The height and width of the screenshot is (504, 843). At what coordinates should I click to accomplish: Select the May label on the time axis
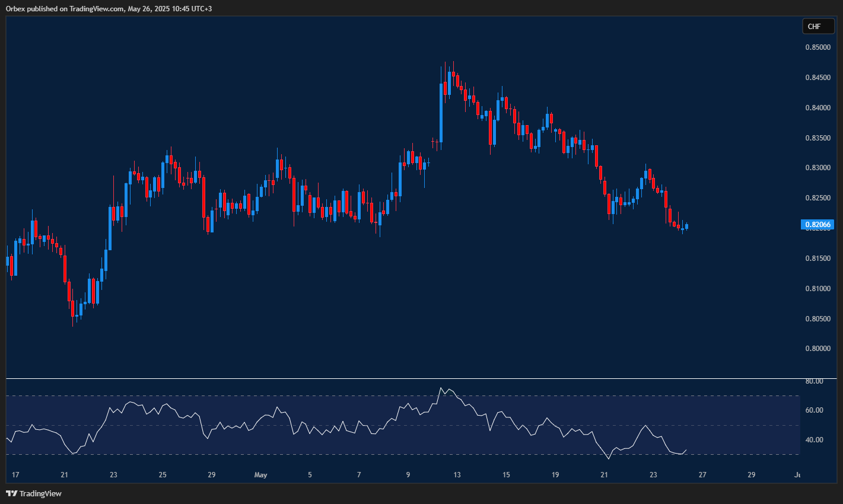[260, 475]
